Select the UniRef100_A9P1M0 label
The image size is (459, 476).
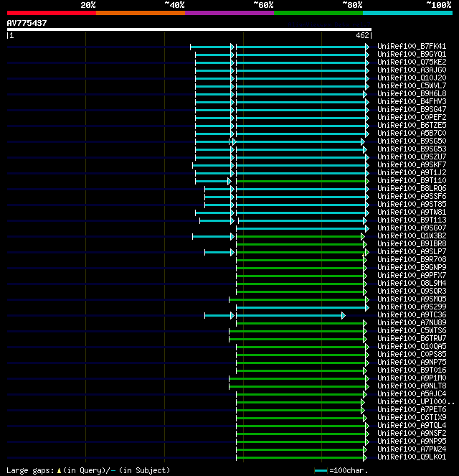[x=412, y=378]
